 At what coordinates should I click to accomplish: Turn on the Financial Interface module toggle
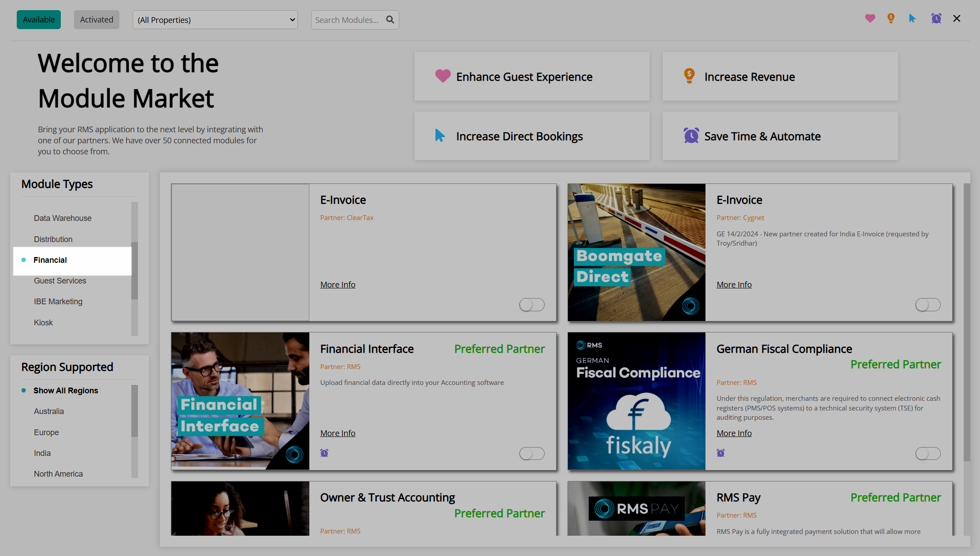pyautogui.click(x=532, y=453)
